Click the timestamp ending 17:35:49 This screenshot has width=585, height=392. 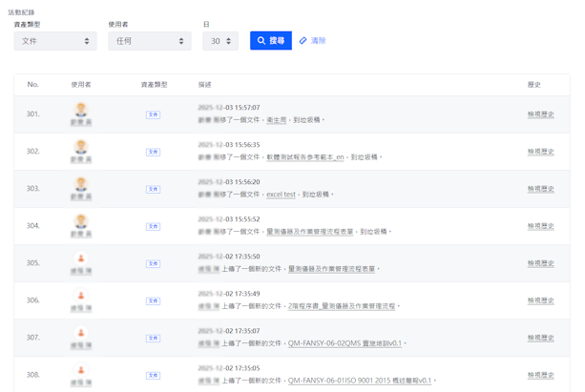point(229,294)
